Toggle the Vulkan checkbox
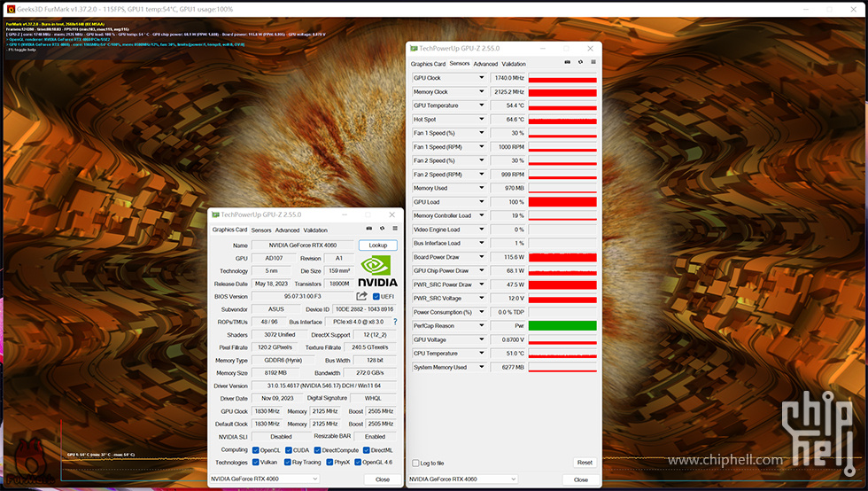The image size is (868, 491). coord(256,462)
